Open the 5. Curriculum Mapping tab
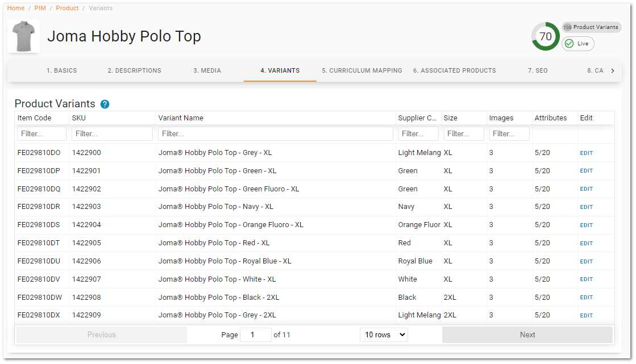 (x=362, y=70)
